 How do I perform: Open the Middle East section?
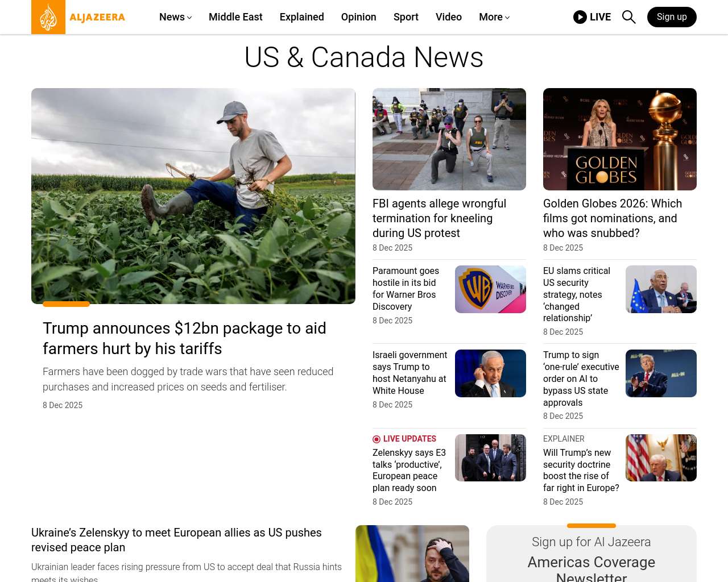pyautogui.click(x=235, y=17)
